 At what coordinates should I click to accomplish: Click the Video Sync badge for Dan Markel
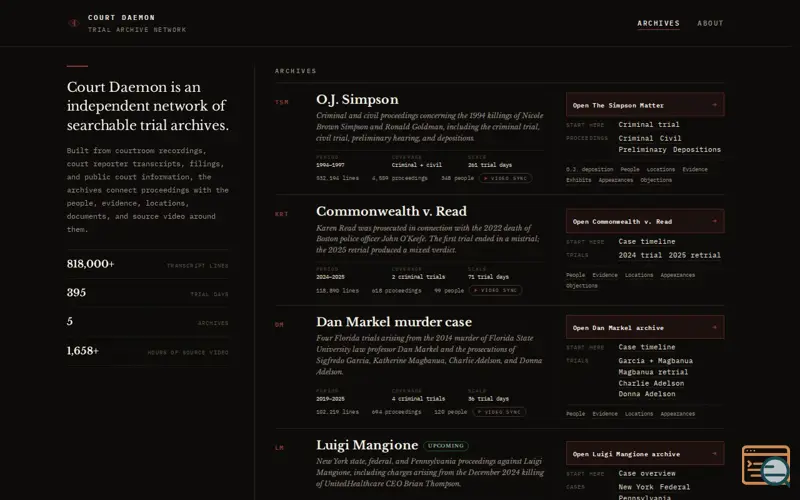click(x=499, y=412)
